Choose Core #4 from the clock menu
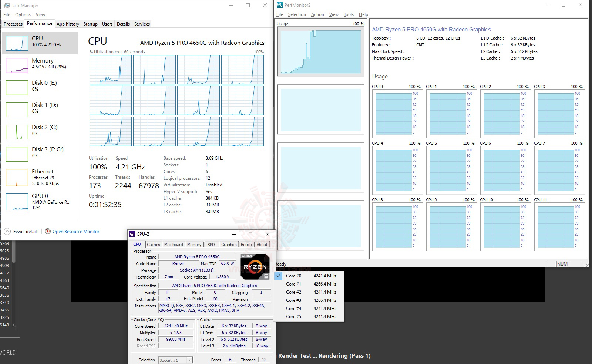 [x=309, y=309]
